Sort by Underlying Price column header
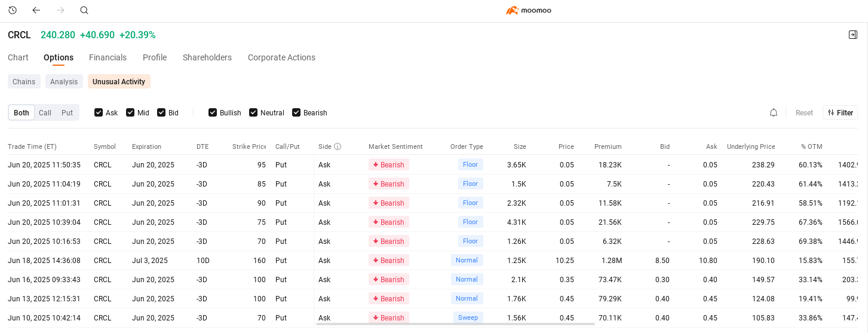 click(751, 146)
